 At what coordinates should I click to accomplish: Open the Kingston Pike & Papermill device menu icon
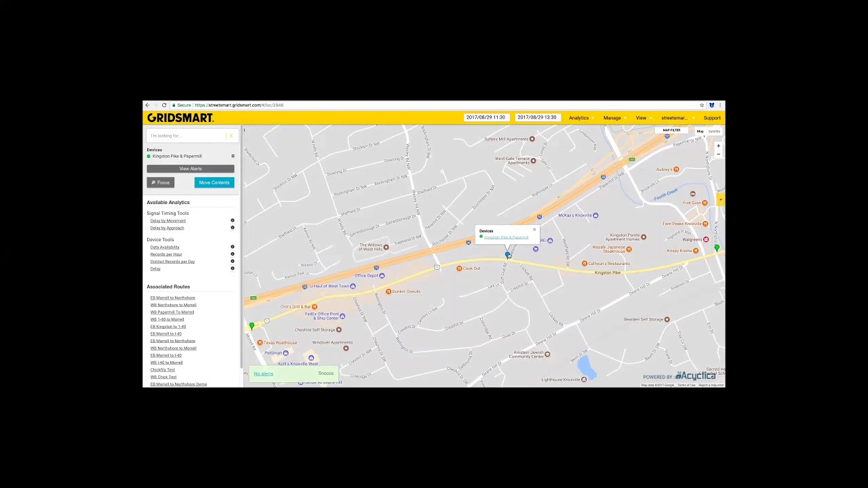(x=233, y=156)
